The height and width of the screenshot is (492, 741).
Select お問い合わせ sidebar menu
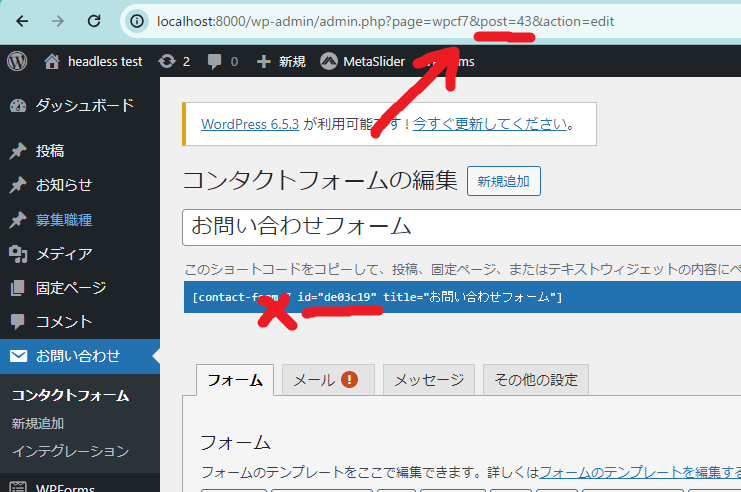[80, 356]
